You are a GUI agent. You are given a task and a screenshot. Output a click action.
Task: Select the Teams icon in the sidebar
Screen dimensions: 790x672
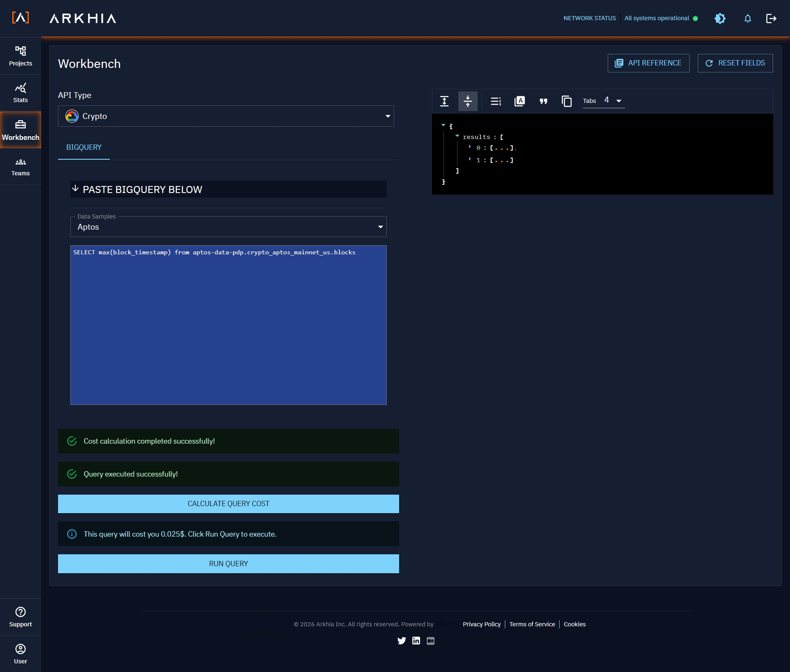coord(20,166)
